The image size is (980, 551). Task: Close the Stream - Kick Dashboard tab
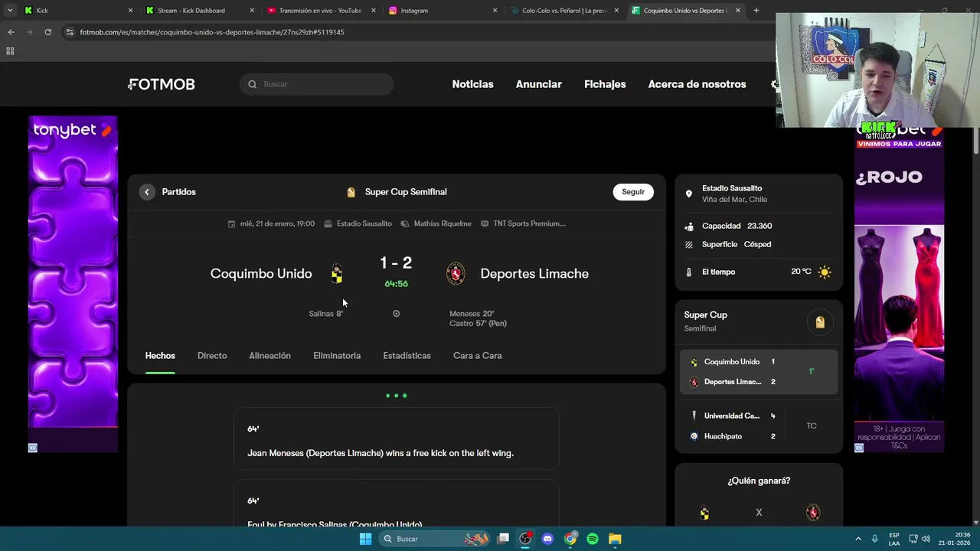pyautogui.click(x=252, y=11)
